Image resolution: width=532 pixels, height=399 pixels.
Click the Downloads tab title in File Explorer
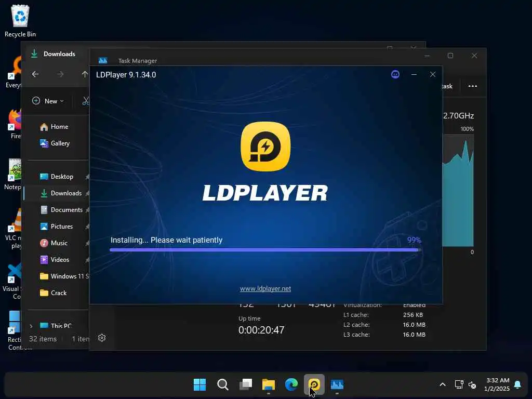pyautogui.click(x=59, y=54)
